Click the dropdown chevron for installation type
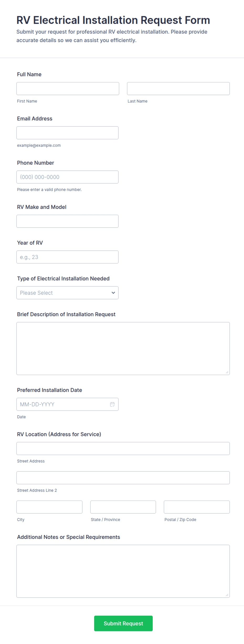The image size is (244, 644). tap(113, 293)
